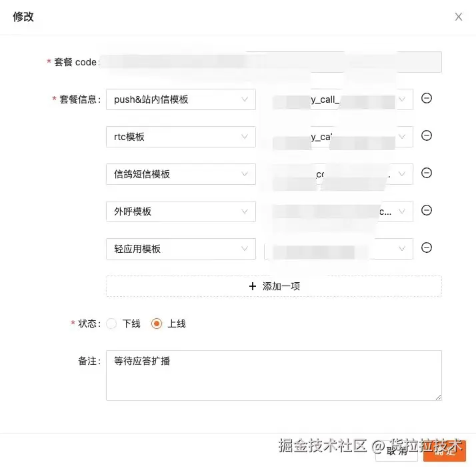Click 添加一项 to add a row
The width and height of the screenshot is (476, 467).
273,286
